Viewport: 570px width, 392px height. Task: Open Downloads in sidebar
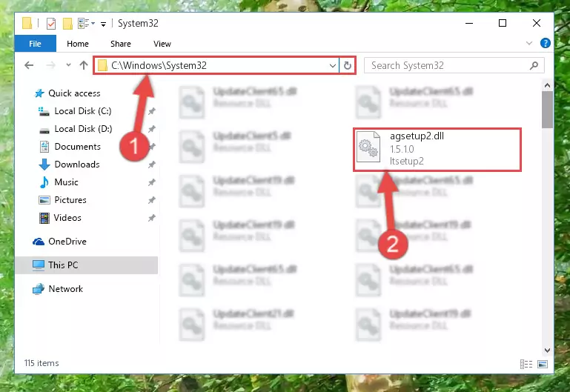77,165
